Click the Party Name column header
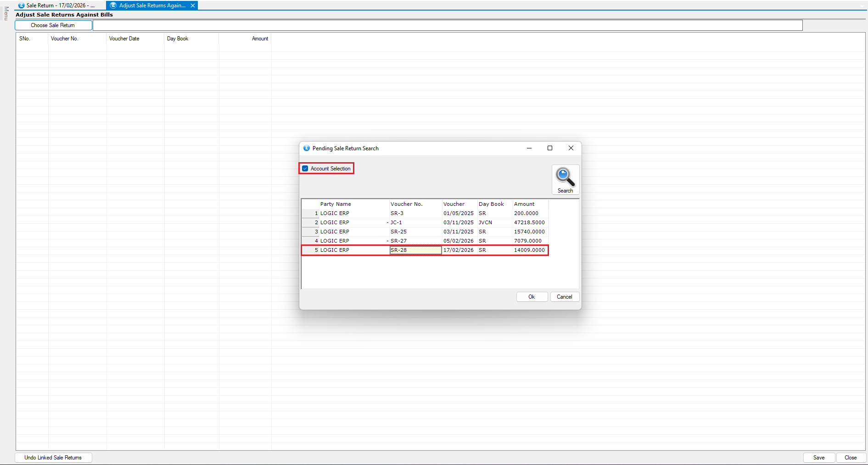 336,204
